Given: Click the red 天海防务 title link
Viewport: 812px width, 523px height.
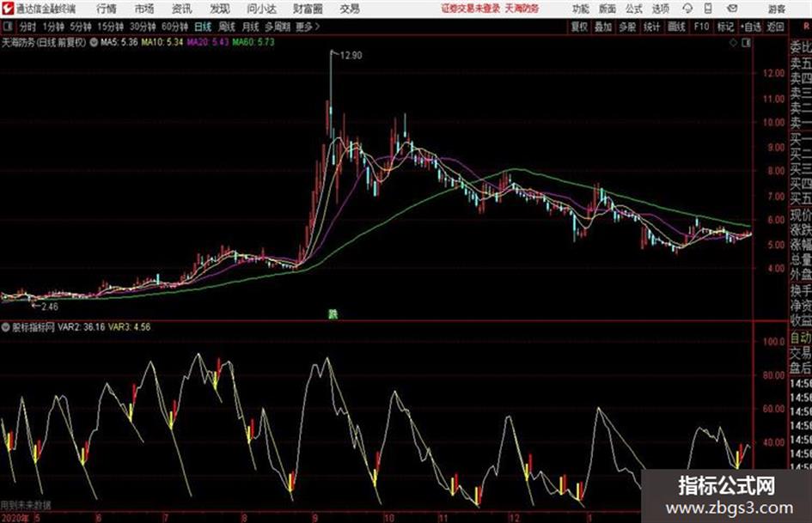Looking at the screenshot, I should pyautogui.click(x=522, y=9).
